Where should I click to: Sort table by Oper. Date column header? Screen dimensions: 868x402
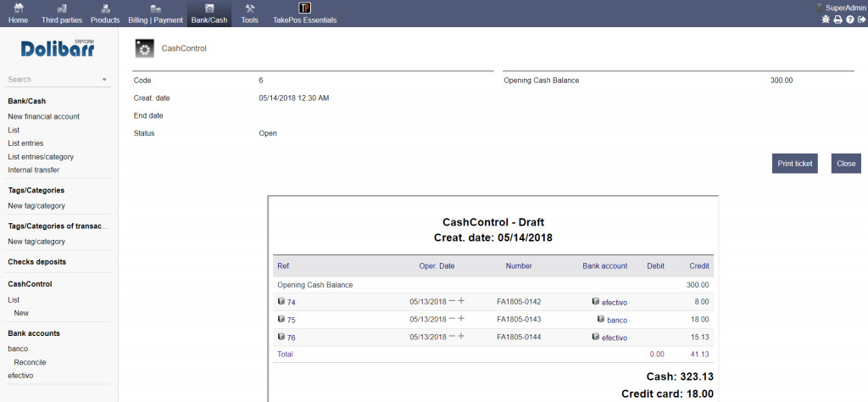coord(437,265)
